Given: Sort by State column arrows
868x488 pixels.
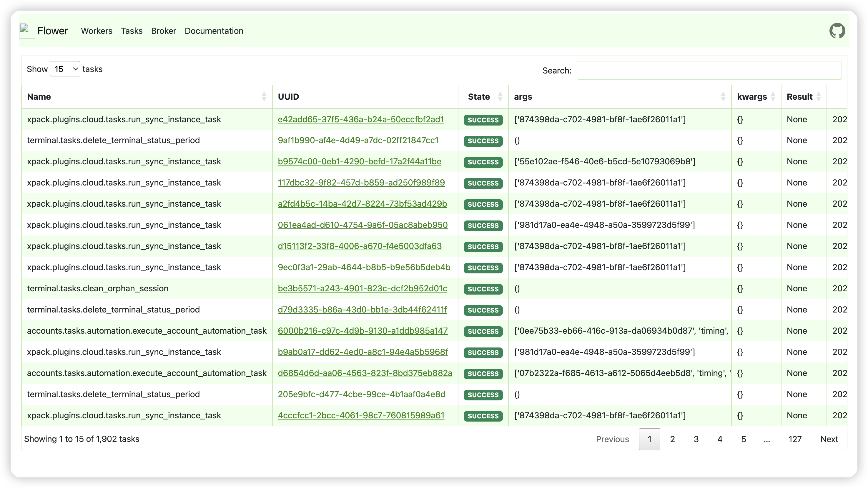Looking at the screenshot, I should pyautogui.click(x=500, y=97).
